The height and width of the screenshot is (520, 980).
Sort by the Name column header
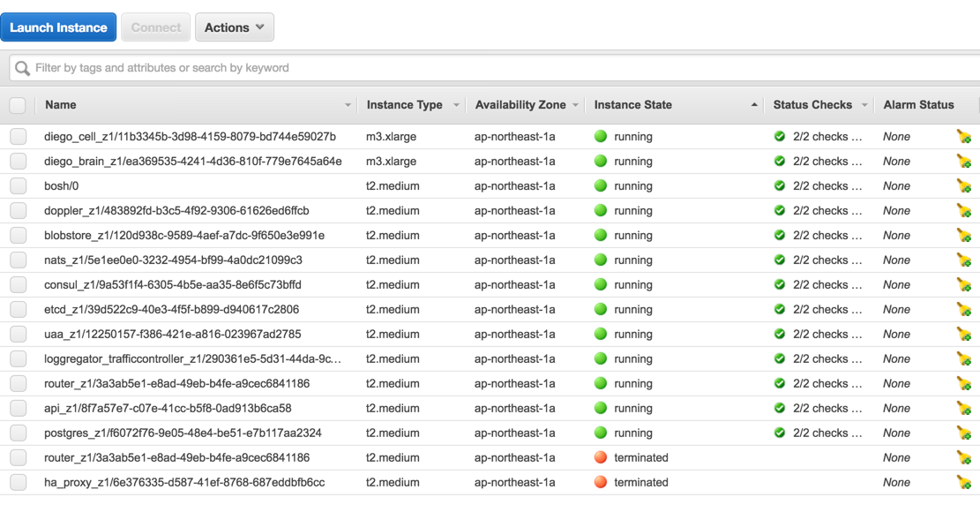pyautogui.click(x=61, y=105)
